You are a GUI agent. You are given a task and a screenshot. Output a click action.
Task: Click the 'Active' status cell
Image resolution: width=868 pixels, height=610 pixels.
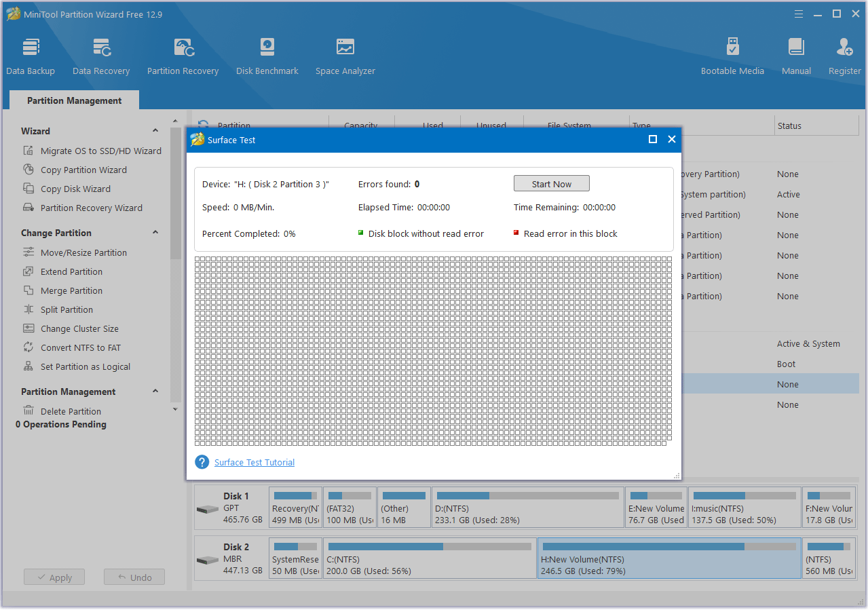pos(789,194)
